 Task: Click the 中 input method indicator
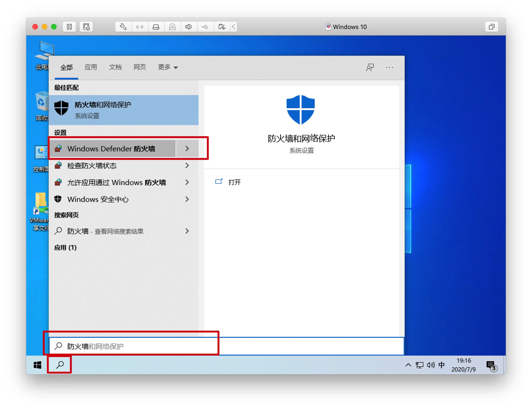click(x=441, y=365)
